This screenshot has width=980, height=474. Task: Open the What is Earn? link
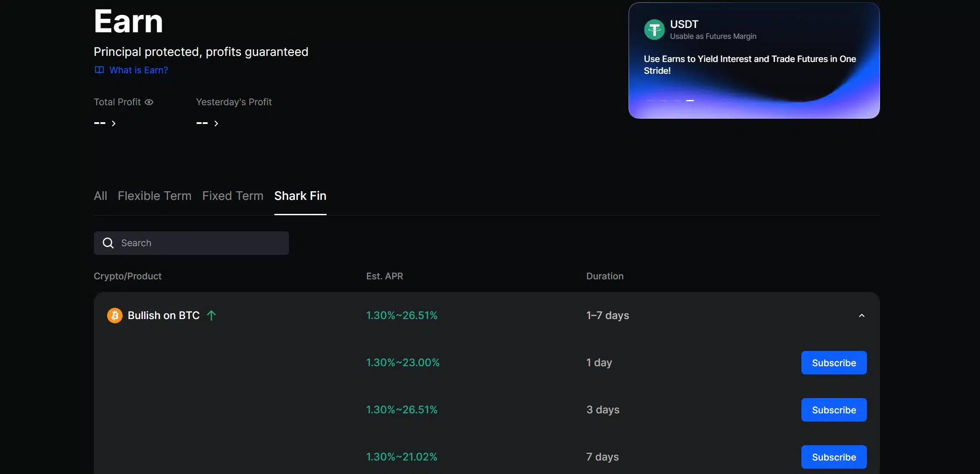coord(138,70)
